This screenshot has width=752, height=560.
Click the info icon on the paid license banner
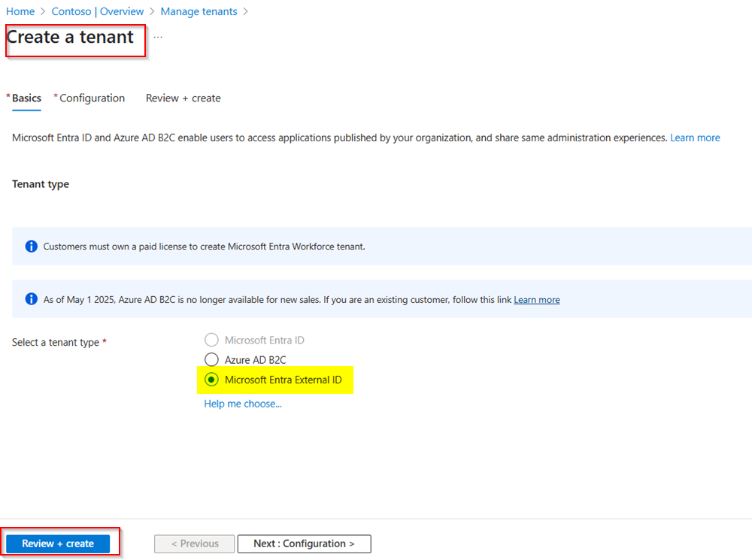tap(31, 246)
